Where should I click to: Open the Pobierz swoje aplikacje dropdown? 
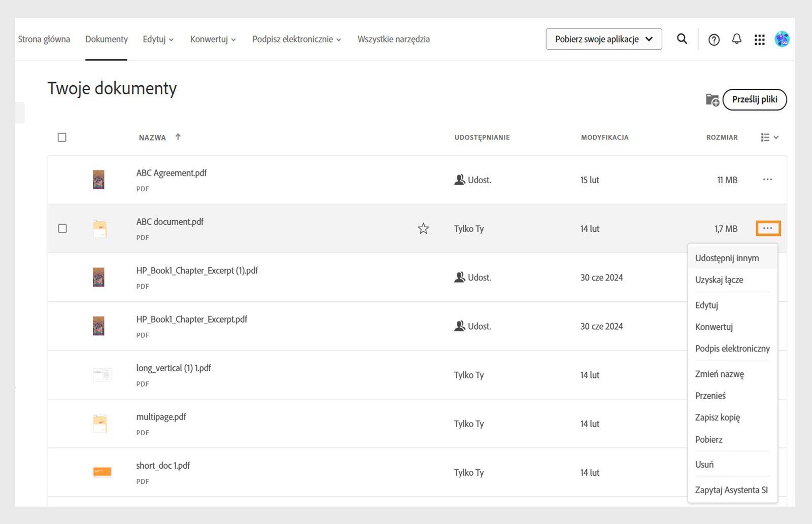[603, 39]
